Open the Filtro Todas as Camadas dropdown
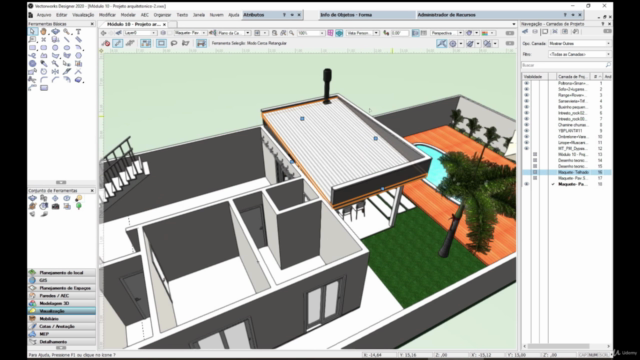This screenshot has width=640, height=360. coord(579,54)
